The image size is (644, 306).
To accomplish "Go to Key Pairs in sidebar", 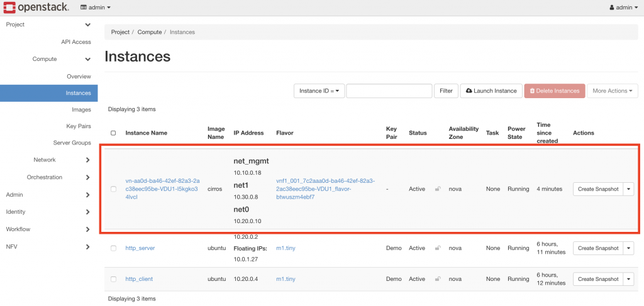I will click(x=79, y=126).
